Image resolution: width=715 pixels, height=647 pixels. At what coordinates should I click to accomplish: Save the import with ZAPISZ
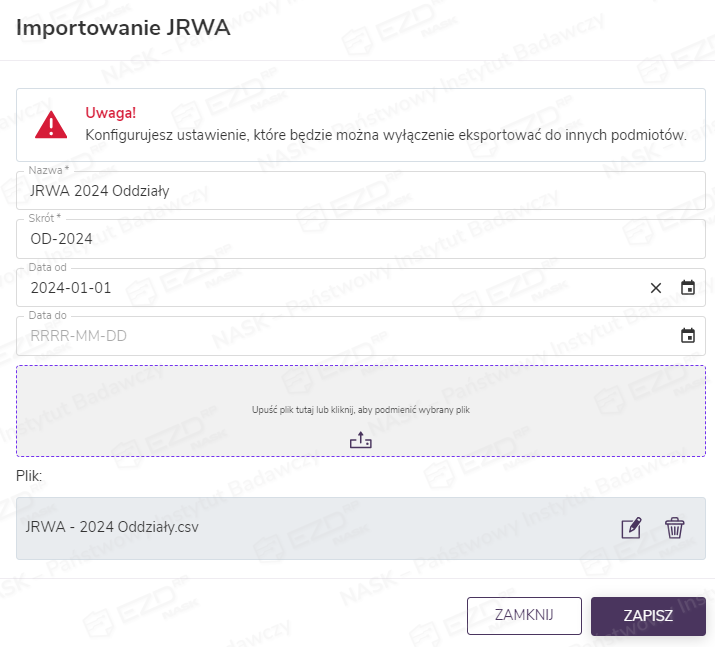647,616
